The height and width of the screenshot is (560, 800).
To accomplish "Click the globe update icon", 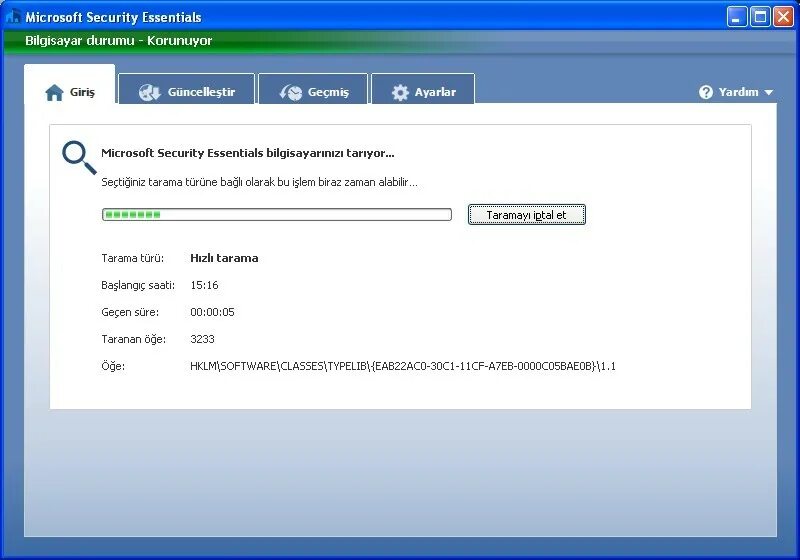I will point(149,92).
